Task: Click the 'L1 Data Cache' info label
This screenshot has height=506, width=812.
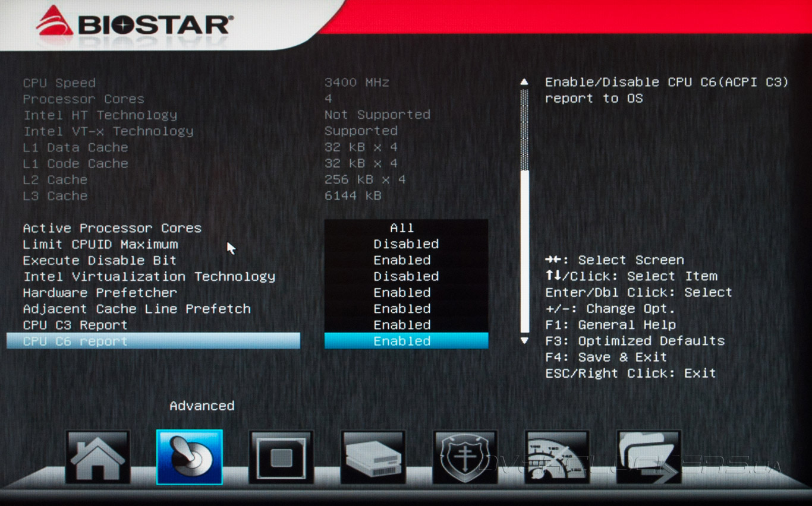Action: (75, 147)
